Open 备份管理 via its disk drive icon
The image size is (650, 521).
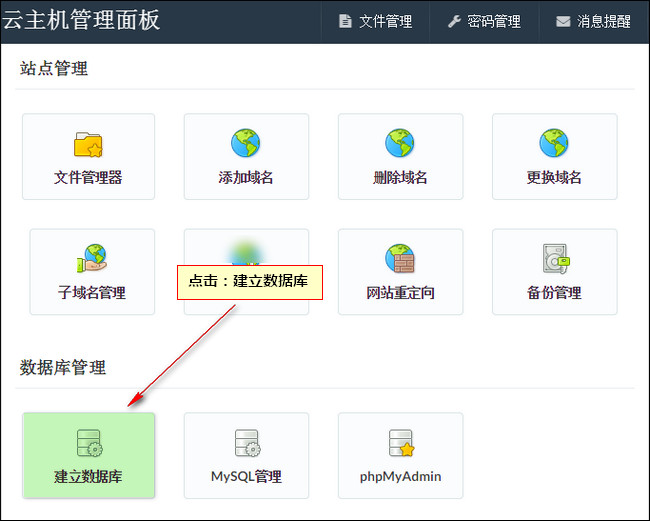point(554,259)
